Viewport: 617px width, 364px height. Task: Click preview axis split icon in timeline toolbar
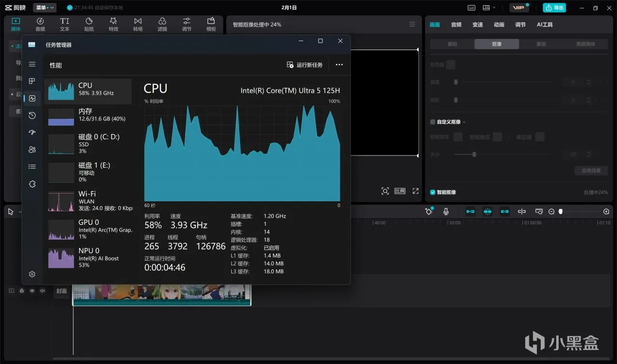coord(522,211)
